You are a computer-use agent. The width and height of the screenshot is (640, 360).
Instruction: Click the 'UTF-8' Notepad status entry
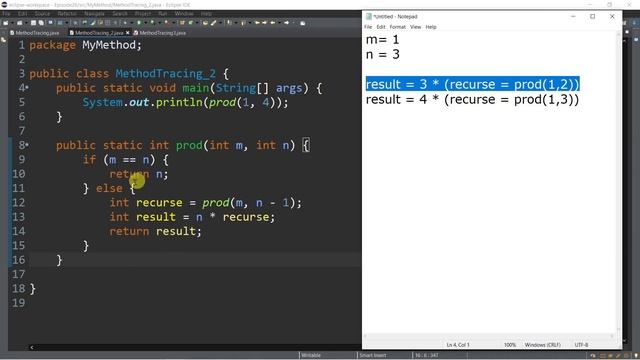581,345
